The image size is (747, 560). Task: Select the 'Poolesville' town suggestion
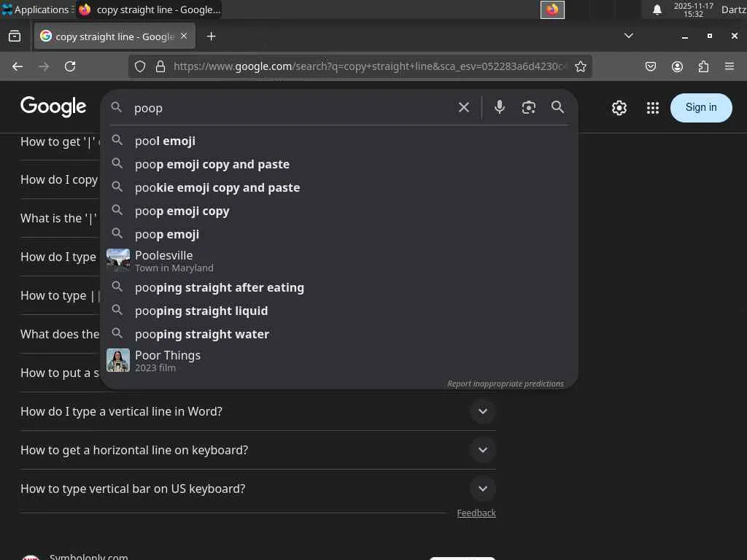click(339, 261)
